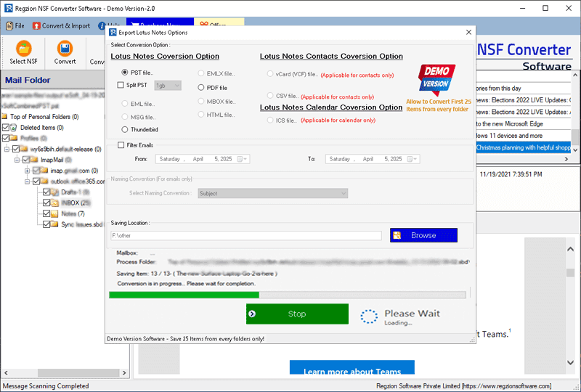Click the Convert floppy disk icon

point(65,49)
